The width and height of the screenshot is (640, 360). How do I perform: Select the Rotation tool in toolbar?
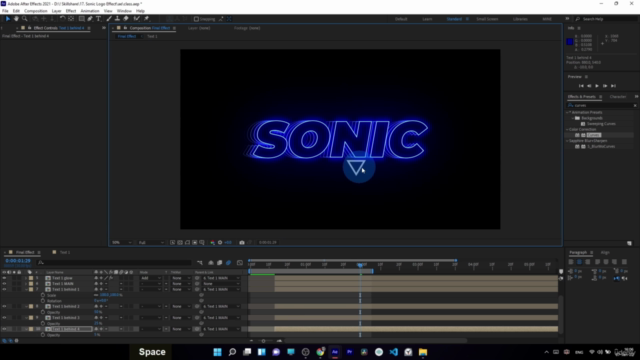pos(62,19)
